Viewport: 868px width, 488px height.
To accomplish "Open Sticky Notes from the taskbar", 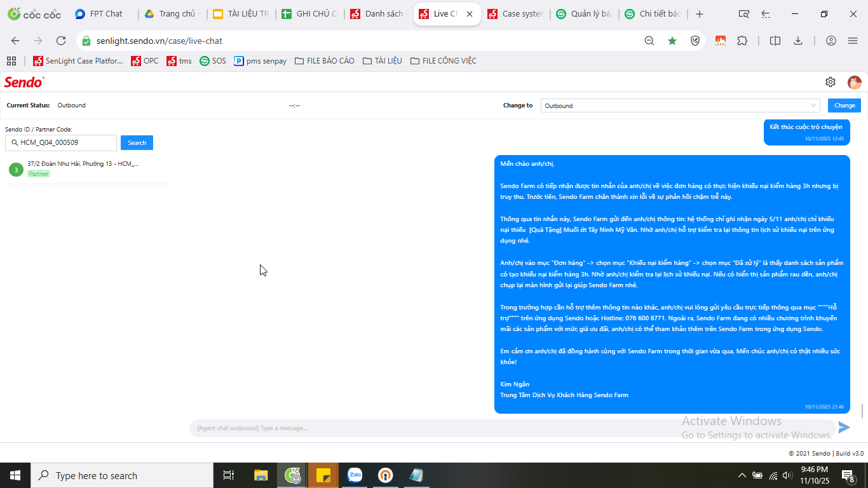I will point(323,475).
